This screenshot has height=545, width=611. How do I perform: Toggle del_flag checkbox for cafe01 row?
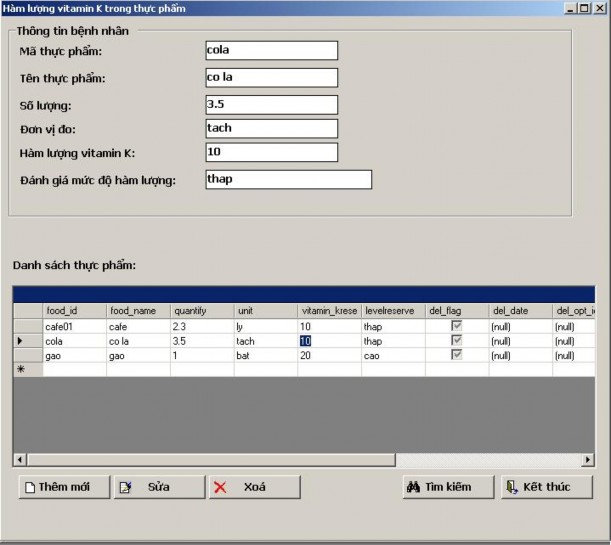pyautogui.click(x=457, y=326)
